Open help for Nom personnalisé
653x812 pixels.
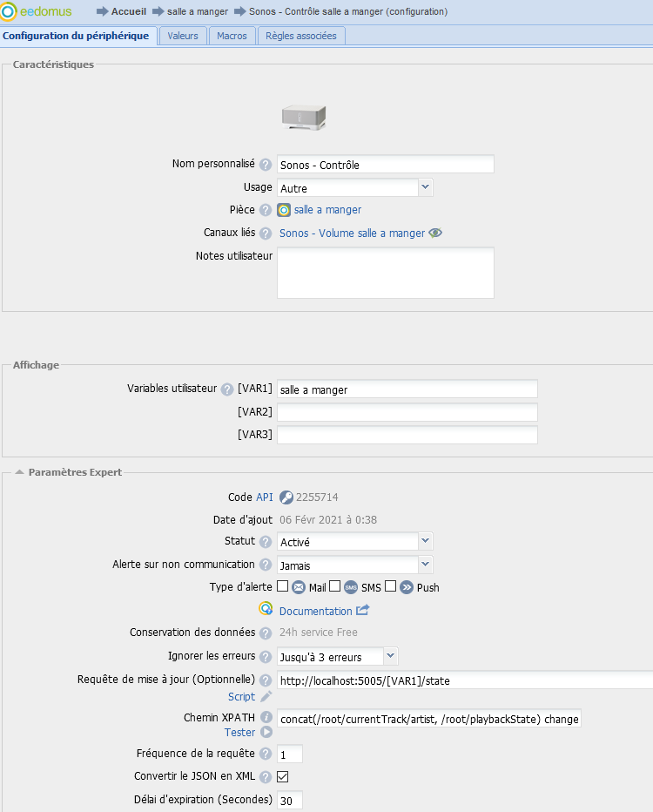pyautogui.click(x=266, y=165)
